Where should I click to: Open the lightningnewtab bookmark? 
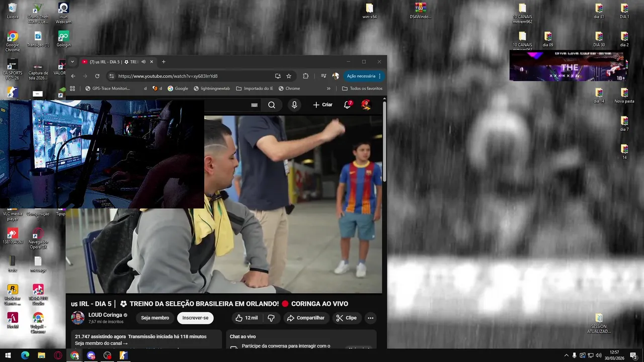212,88
